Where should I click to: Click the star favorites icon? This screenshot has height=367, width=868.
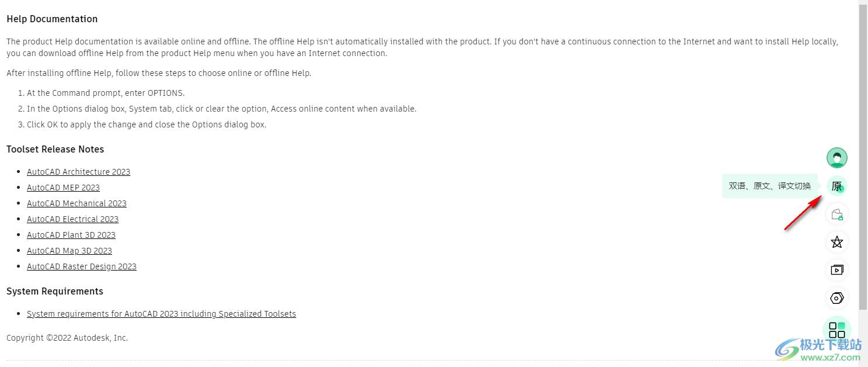(x=836, y=242)
